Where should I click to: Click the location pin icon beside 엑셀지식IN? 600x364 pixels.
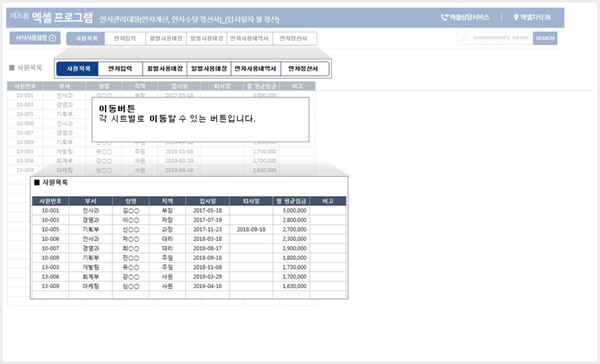[x=516, y=18]
